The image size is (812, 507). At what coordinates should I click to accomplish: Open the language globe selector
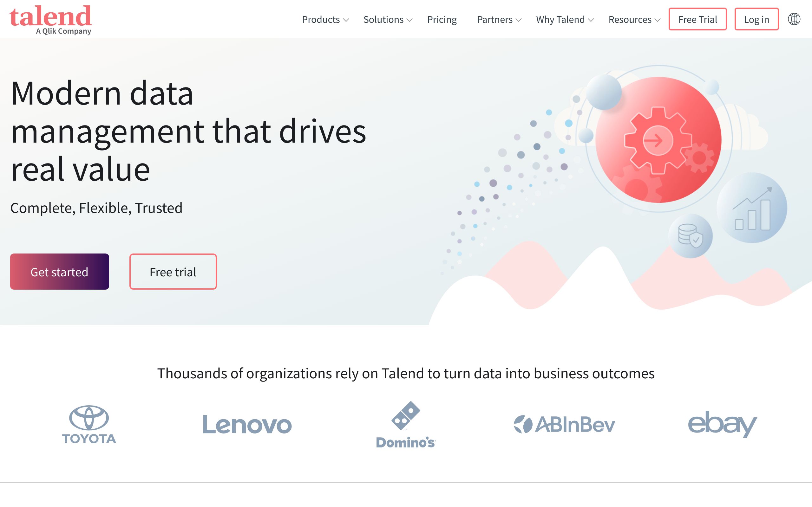(x=794, y=19)
